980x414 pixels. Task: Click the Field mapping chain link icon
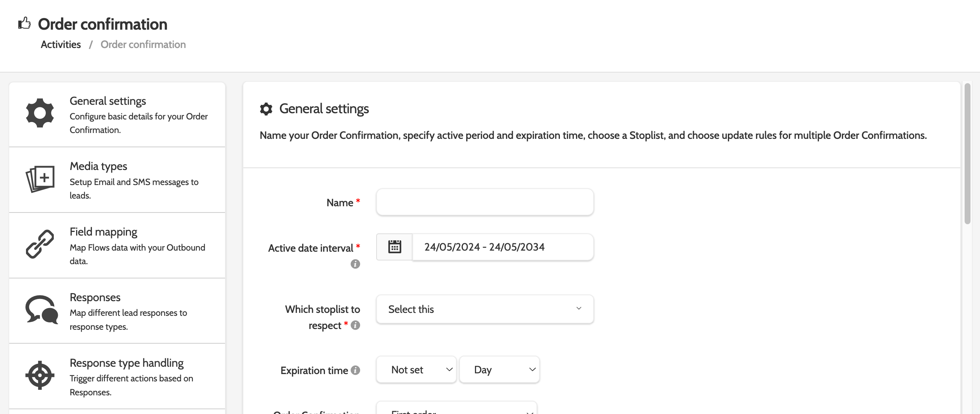40,244
